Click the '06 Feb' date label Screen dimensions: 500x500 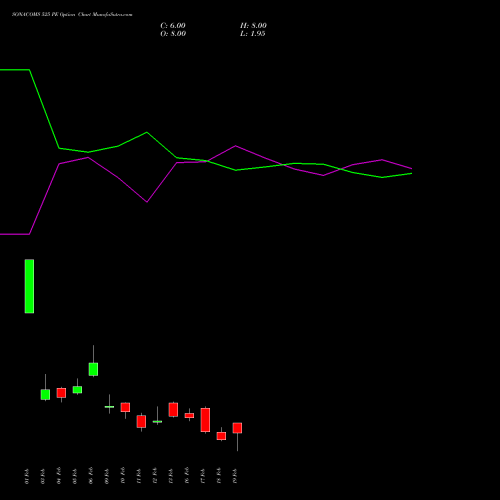[91, 476]
